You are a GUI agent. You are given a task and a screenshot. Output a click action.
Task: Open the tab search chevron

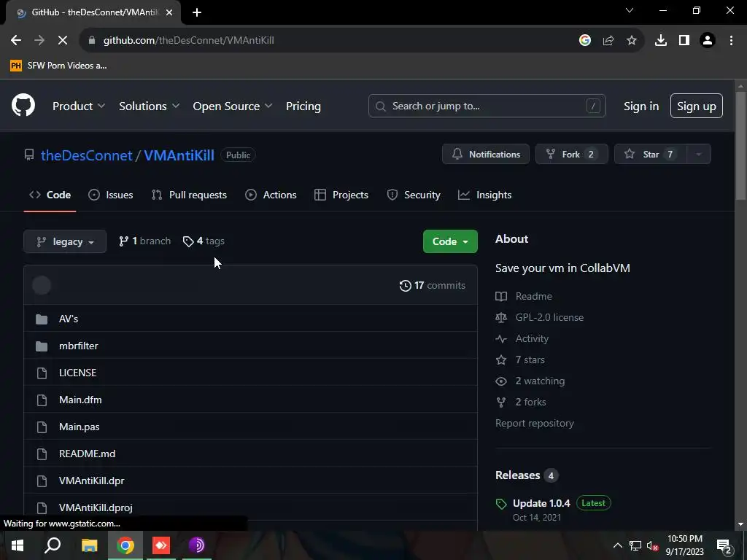630,10
